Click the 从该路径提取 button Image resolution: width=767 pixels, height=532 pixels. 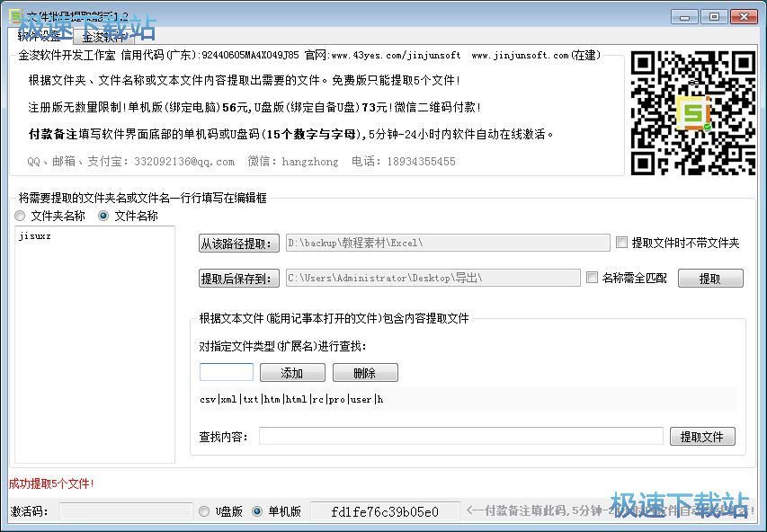[238, 243]
